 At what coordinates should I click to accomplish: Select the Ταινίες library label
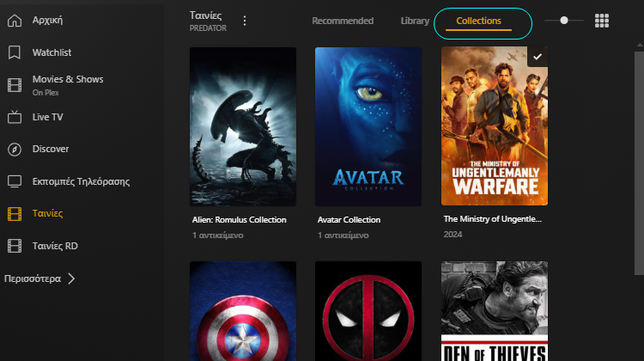[x=47, y=213]
